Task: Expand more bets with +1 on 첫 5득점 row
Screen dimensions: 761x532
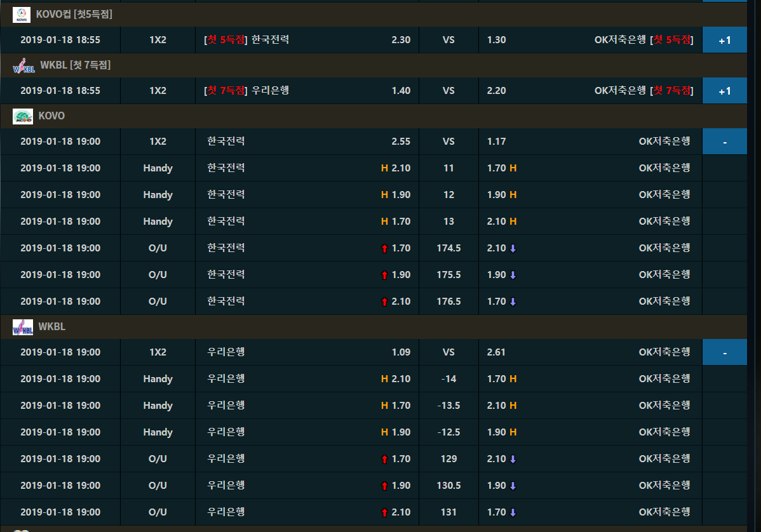Action: coord(725,40)
